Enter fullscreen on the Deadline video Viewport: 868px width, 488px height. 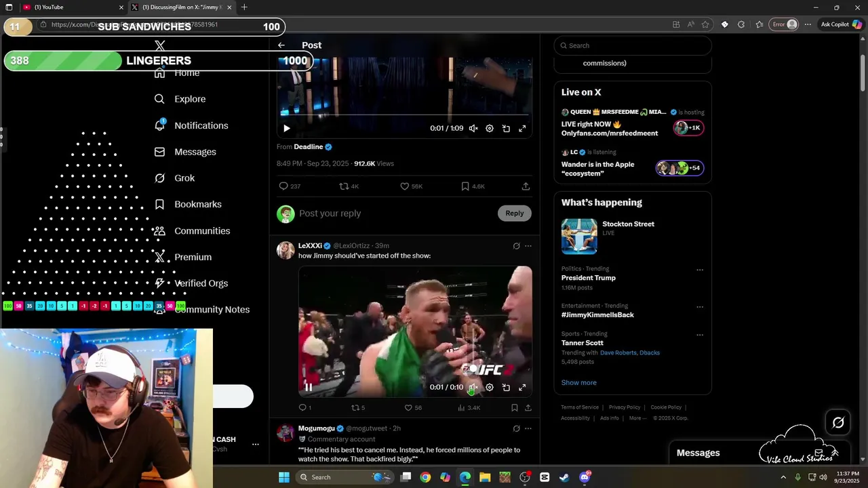point(522,128)
